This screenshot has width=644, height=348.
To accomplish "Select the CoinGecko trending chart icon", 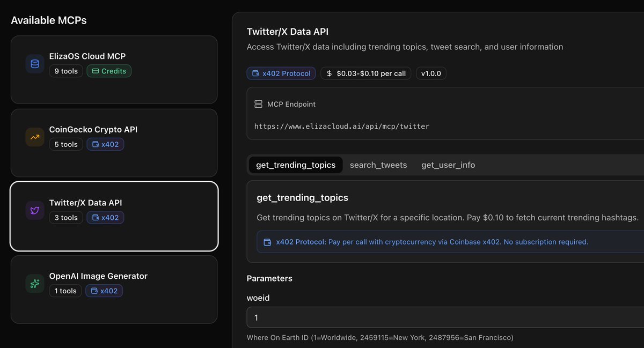I will click(34, 137).
